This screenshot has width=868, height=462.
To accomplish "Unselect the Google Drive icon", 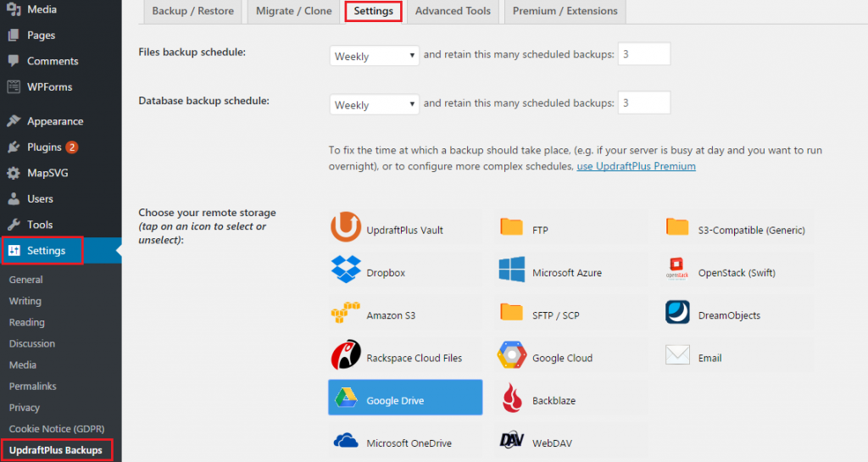I will tap(346, 398).
